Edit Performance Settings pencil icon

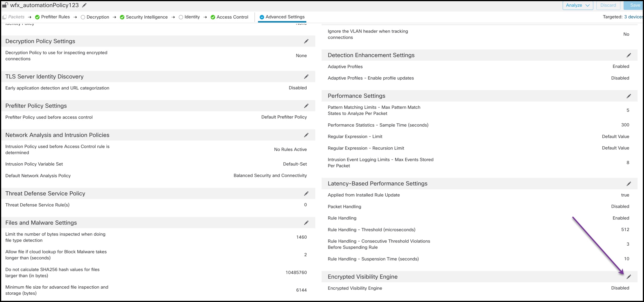tap(629, 96)
